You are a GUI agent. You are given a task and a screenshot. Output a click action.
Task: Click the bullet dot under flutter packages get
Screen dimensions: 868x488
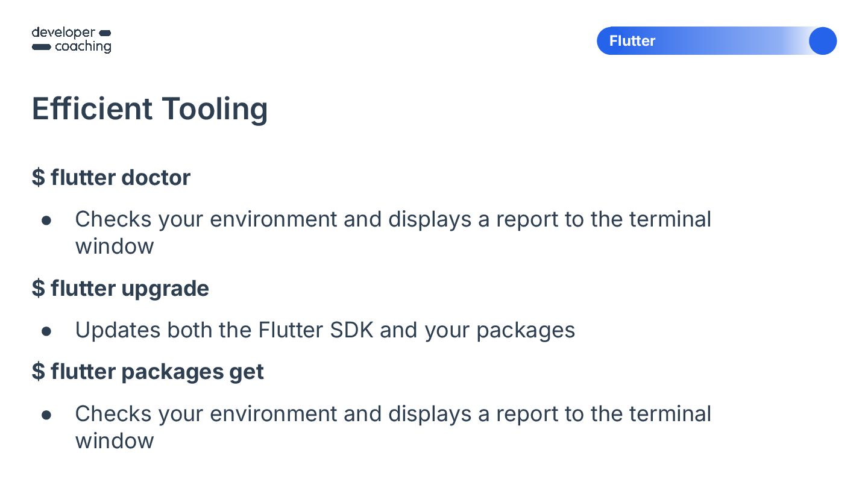(46, 415)
